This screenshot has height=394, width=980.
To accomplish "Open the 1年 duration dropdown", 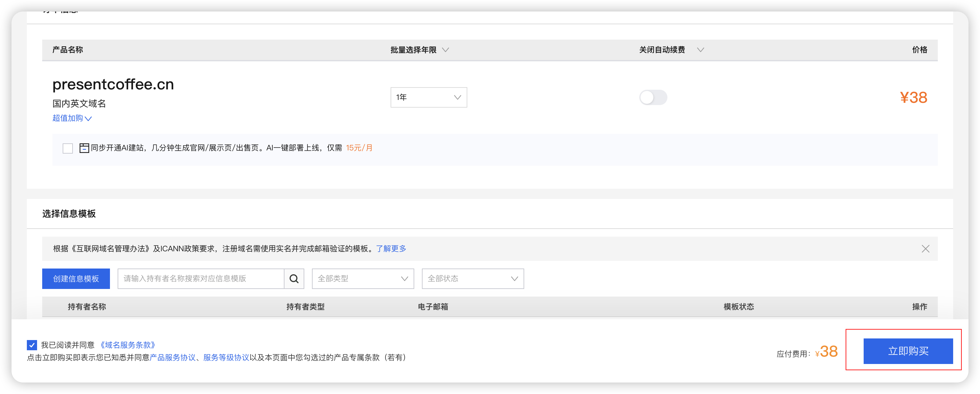I will pos(428,97).
